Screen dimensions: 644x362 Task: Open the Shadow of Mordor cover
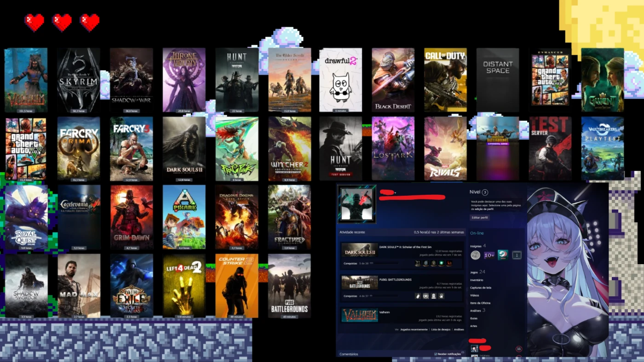pos(26,286)
